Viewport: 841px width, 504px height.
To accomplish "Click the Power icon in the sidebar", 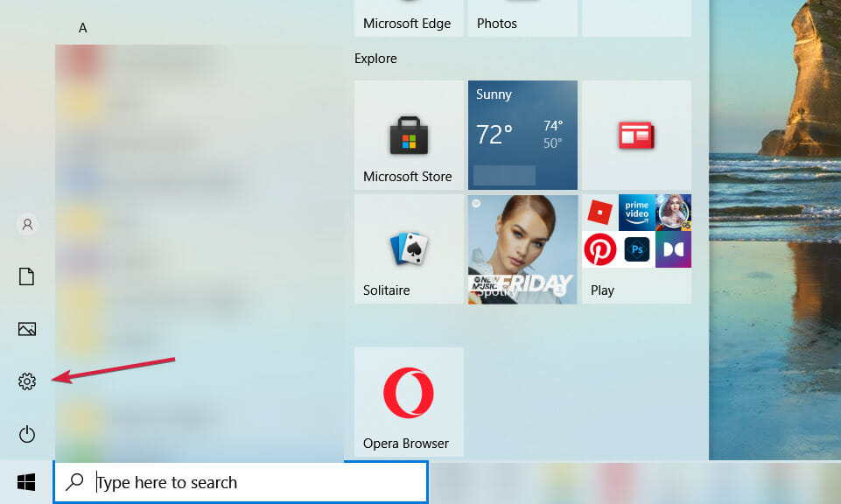I will coord(27,434).
